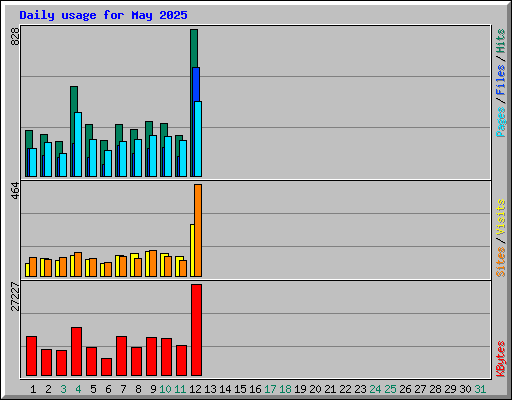Click green day number 31 on the x-axis

click(480, 389)
